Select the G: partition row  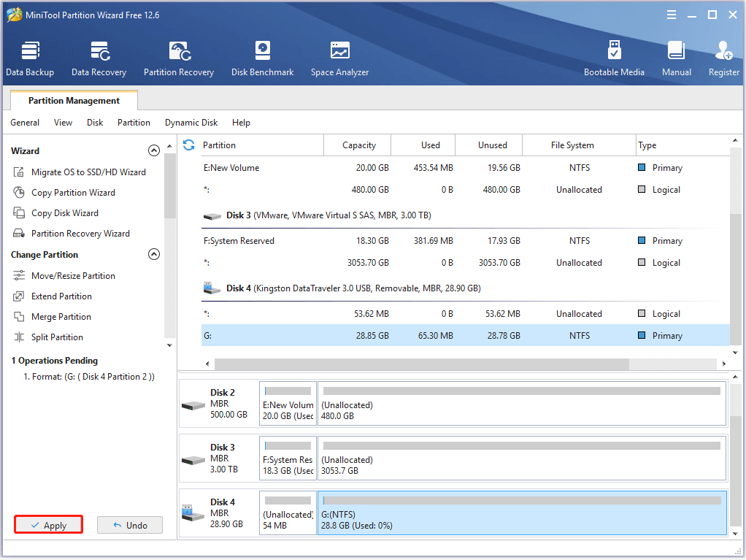point(465,335)
